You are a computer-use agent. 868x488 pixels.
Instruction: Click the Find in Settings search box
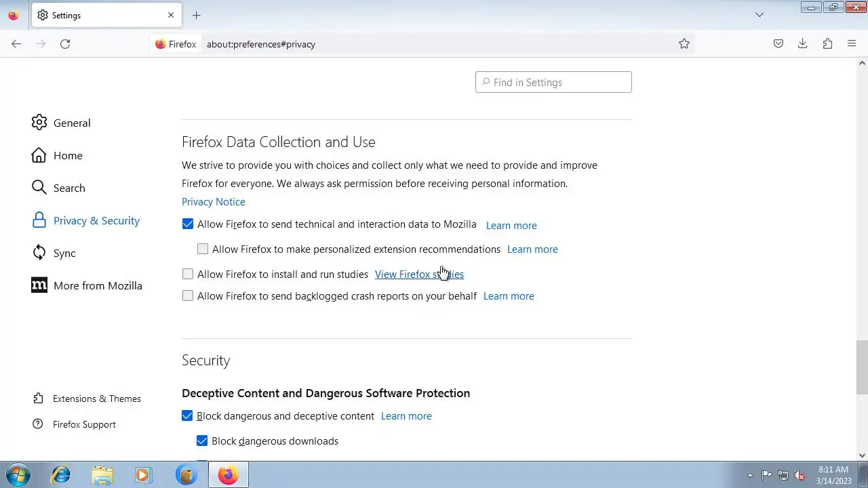point(553,82)
